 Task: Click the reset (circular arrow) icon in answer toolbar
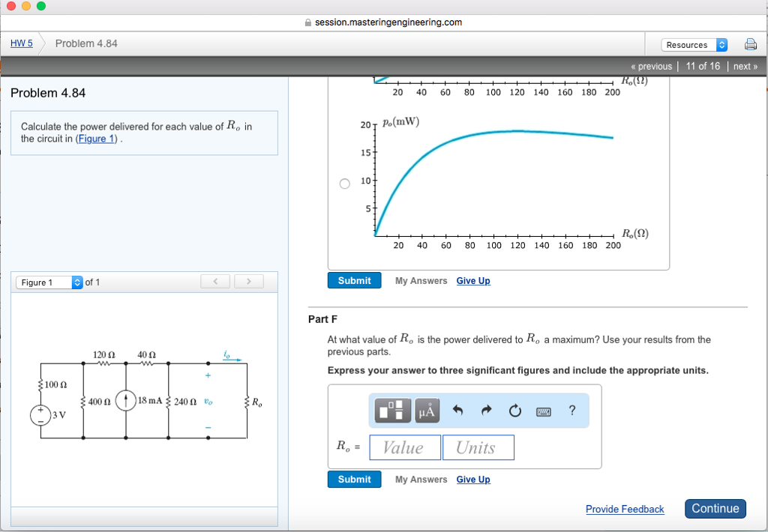click(x=514, y=410)
